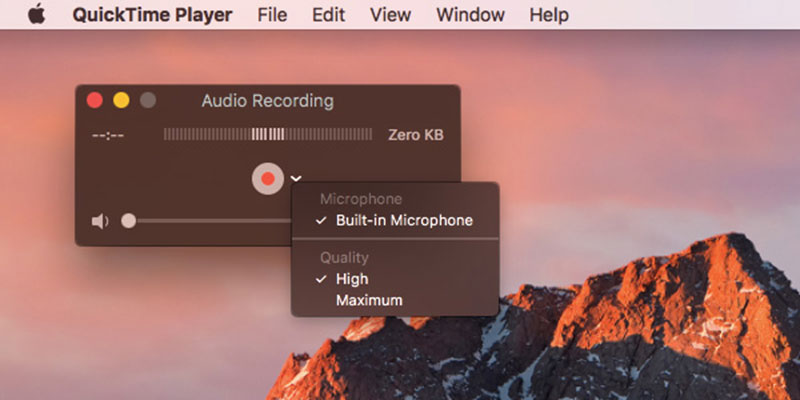
Task: Minimize window using the yellow button
Action: (122, 100)
